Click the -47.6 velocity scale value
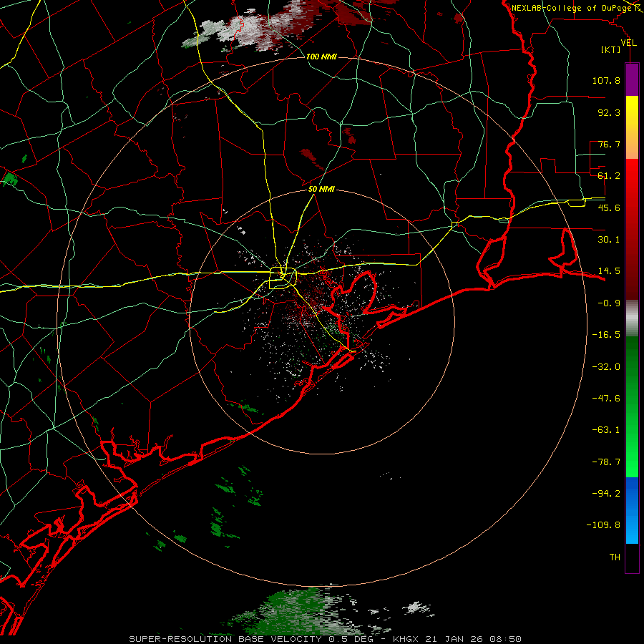Screen dimensions: 644x644 [606, 399]
